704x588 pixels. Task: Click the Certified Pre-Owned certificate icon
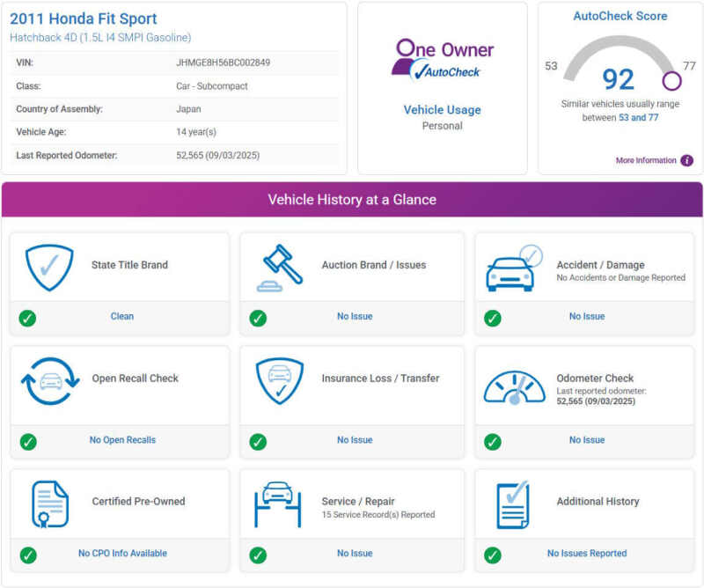tap(48, 504)
